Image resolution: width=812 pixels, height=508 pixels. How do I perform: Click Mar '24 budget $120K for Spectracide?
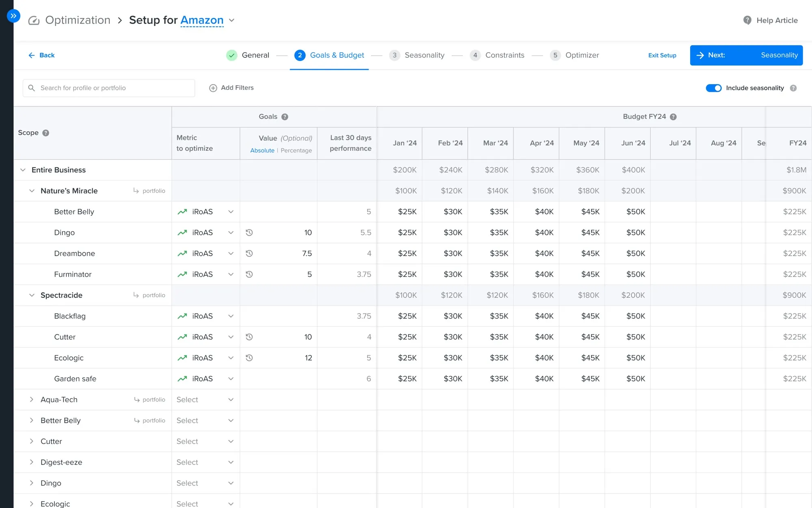(491, 295)
